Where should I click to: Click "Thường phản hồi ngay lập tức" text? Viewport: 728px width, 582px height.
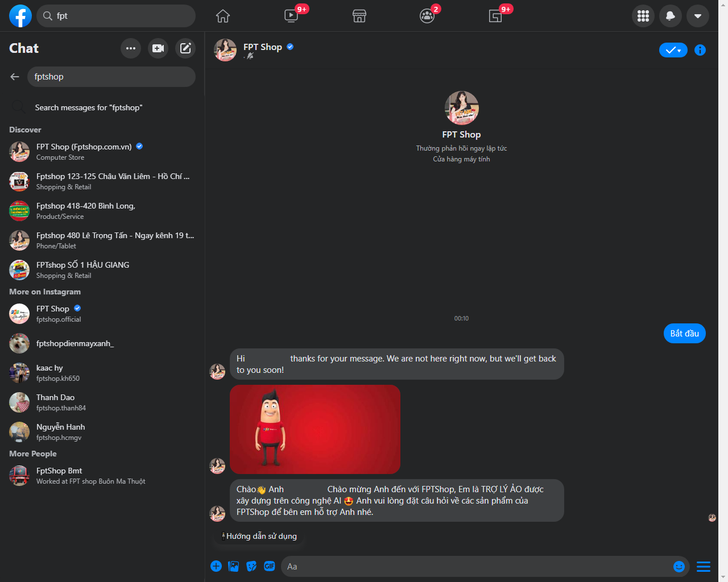coord(461,148)
